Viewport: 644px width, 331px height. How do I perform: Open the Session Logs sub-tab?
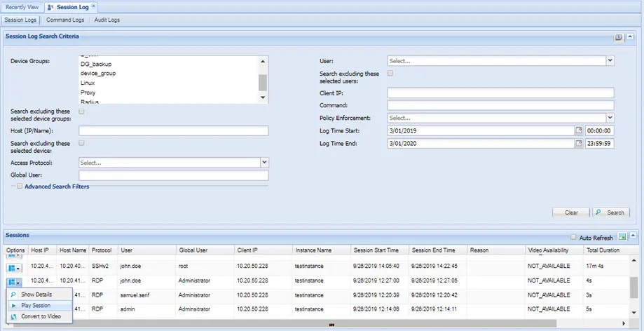point(20,20)
